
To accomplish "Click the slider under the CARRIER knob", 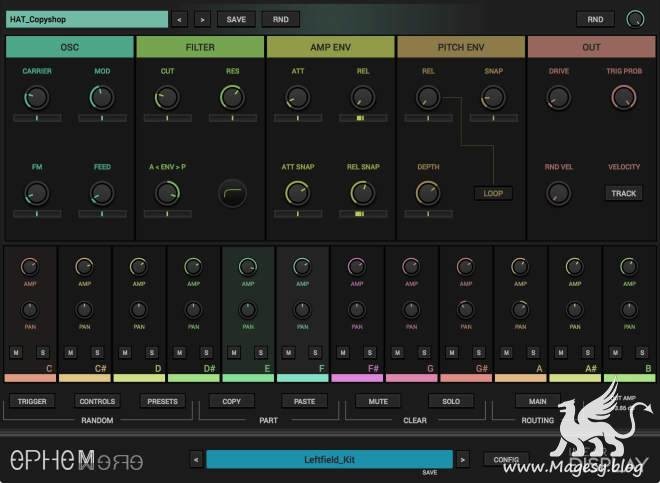I will coord(37,118).
